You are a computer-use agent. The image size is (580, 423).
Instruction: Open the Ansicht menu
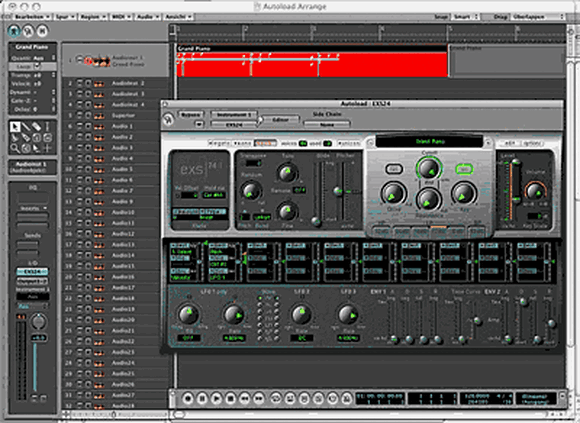[x=179, y=17]
